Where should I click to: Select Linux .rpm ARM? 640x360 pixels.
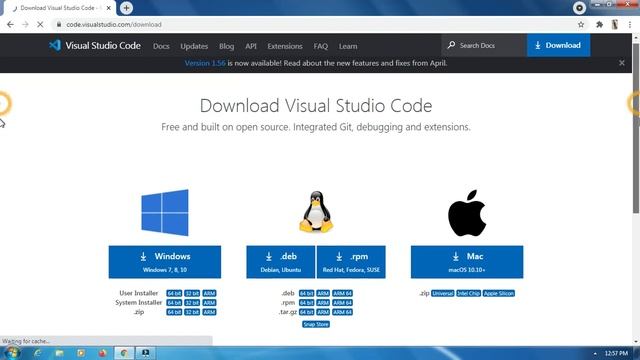tap(323, 302)
